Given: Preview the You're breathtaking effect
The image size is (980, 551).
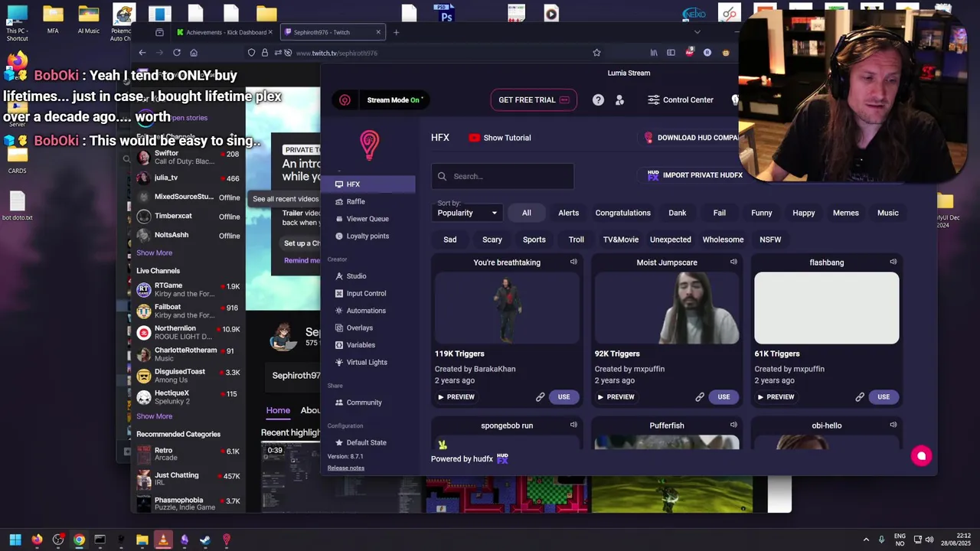Looking at the screenshot, I should pyautogui.click(x=456, y=397).
